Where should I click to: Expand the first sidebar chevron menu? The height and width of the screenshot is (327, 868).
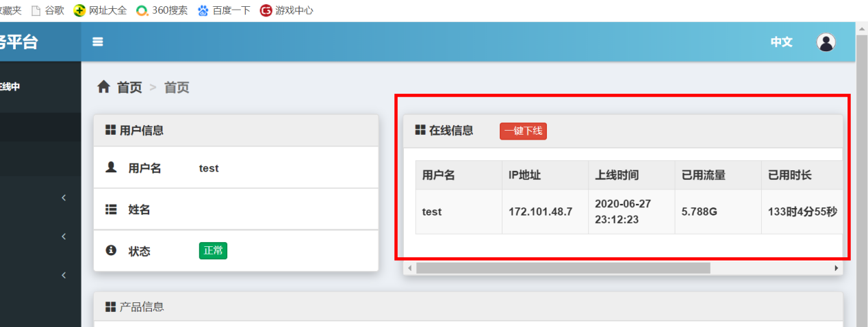[x=64, y=198]
